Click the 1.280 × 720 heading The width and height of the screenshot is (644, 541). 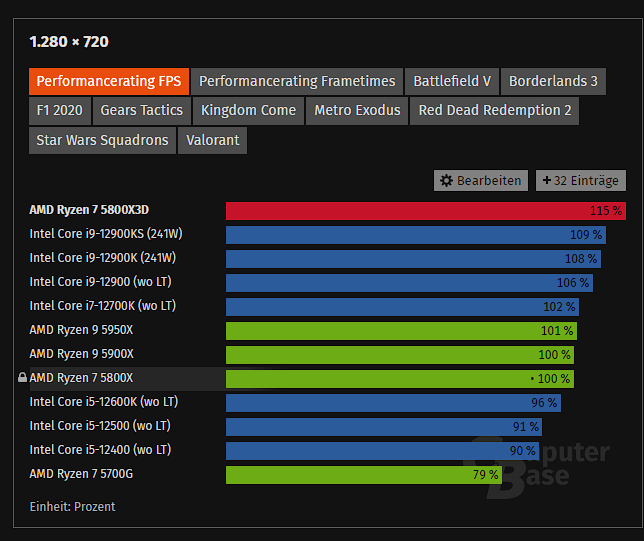(x=69, y=42)
